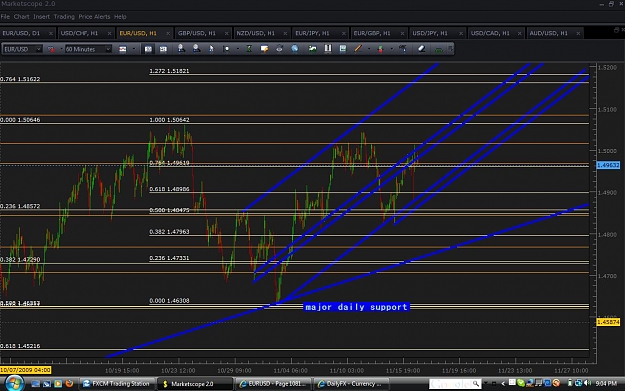Open the Price Alerts menu
This screenshot has width=625, height=391.
(x=94, y=17)
